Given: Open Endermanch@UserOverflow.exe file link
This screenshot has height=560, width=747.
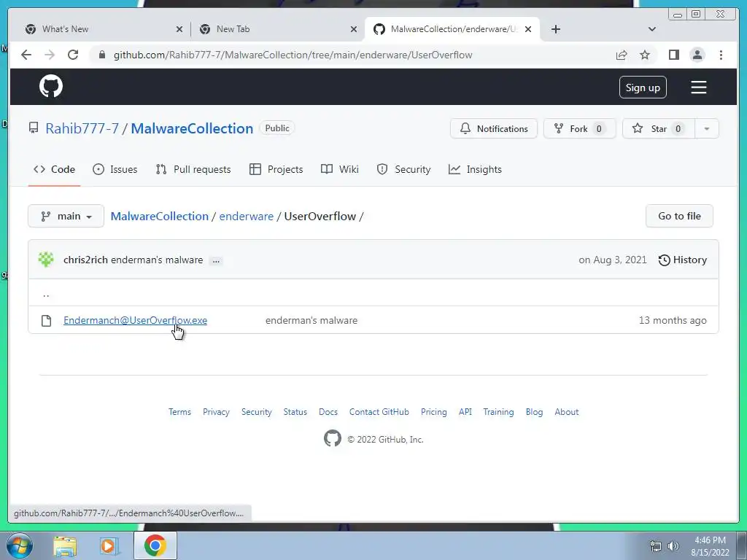Looking at the screenshot, I should pyautogui.click(x=135, y=321).
